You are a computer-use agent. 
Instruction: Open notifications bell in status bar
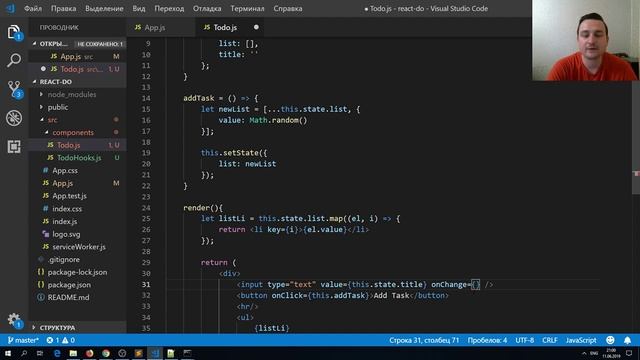[627, 340]
